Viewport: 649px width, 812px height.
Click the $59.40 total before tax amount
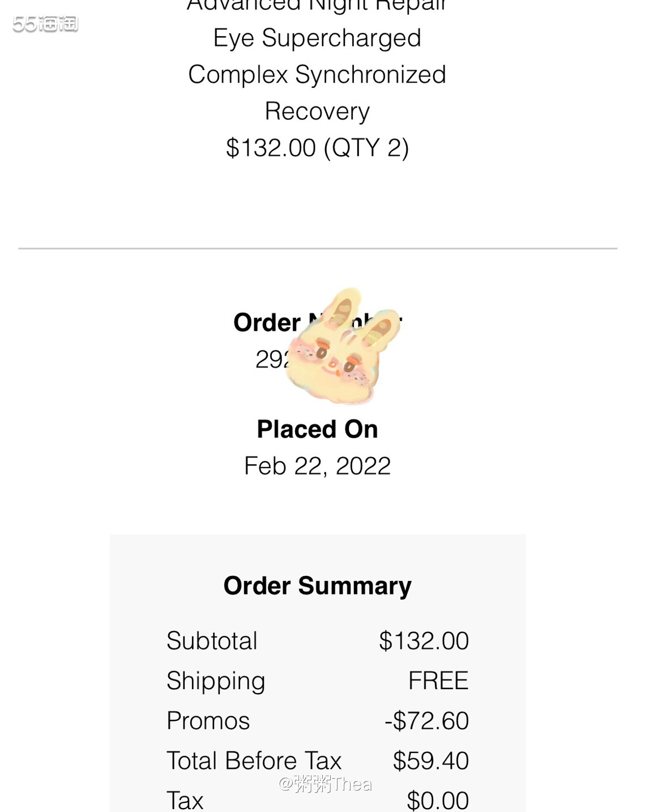pyautogui.click(x=430, y=760)
